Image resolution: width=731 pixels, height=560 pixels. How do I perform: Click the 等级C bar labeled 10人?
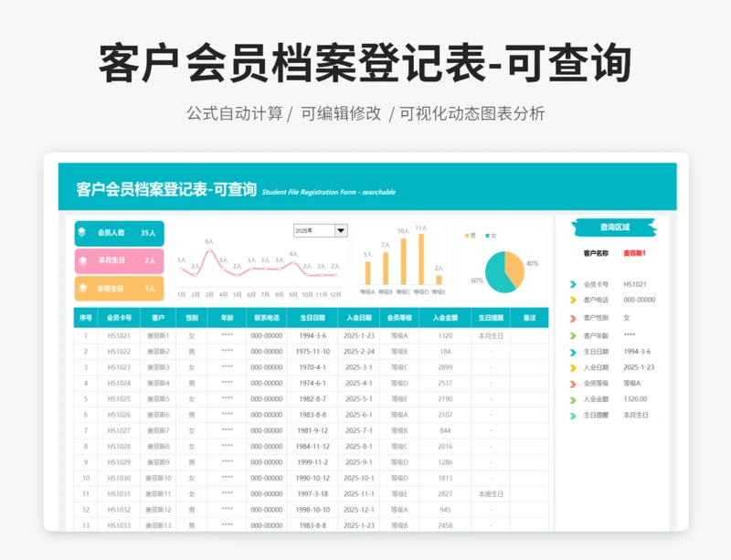click(x=403, y=261)
